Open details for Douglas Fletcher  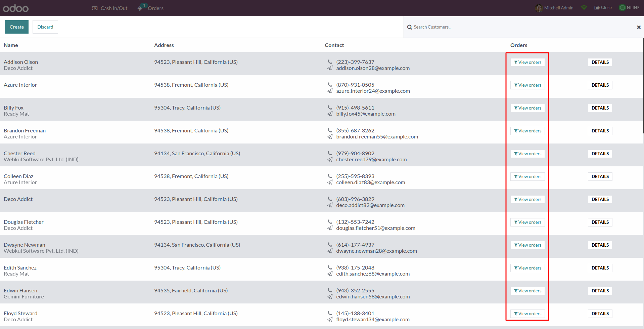600,222
